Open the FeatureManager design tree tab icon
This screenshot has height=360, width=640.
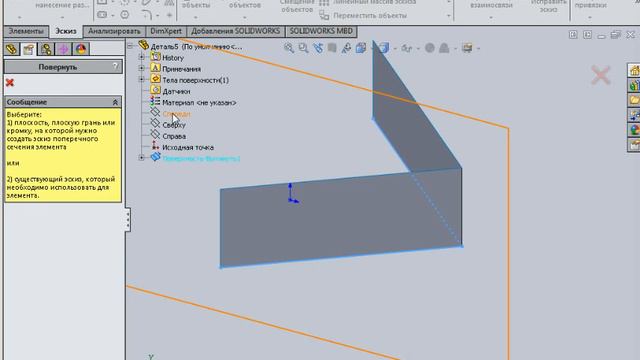(12, 49)
